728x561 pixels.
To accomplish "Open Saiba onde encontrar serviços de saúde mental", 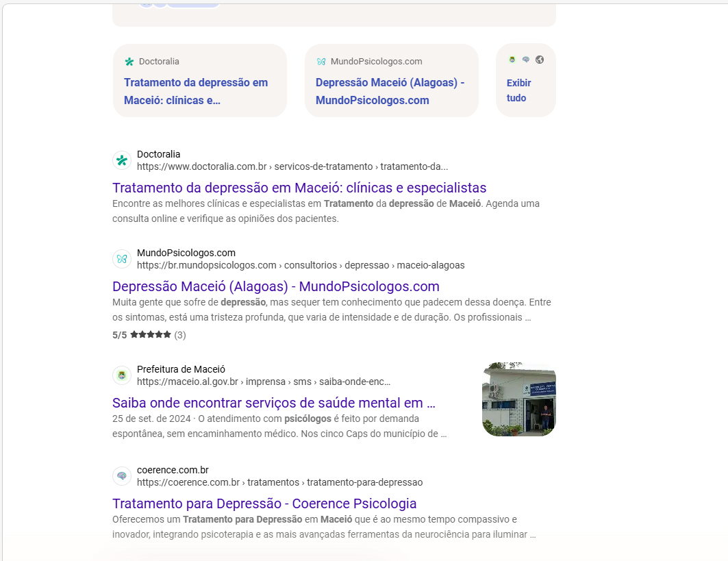I will 274,403.
